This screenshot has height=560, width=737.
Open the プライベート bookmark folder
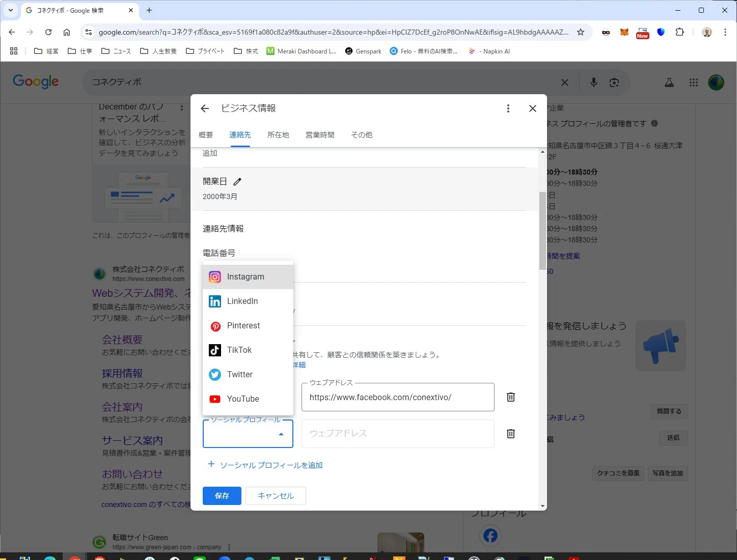tap(205, 51)
